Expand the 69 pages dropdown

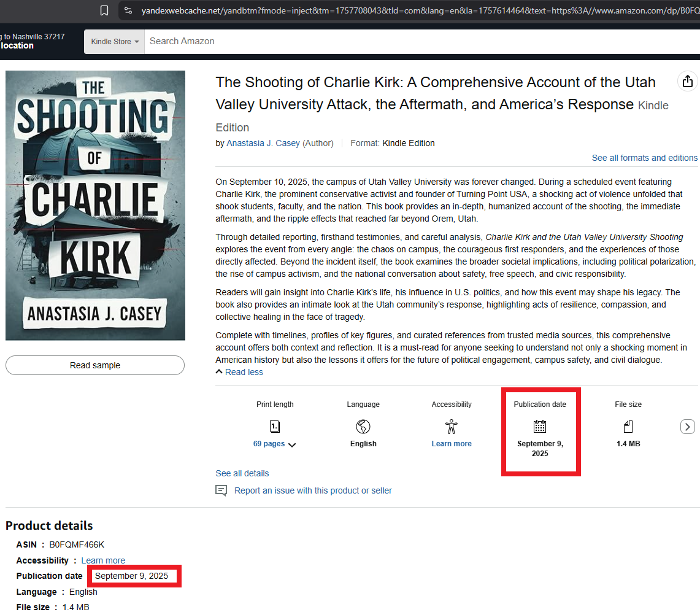click(274, 444)
